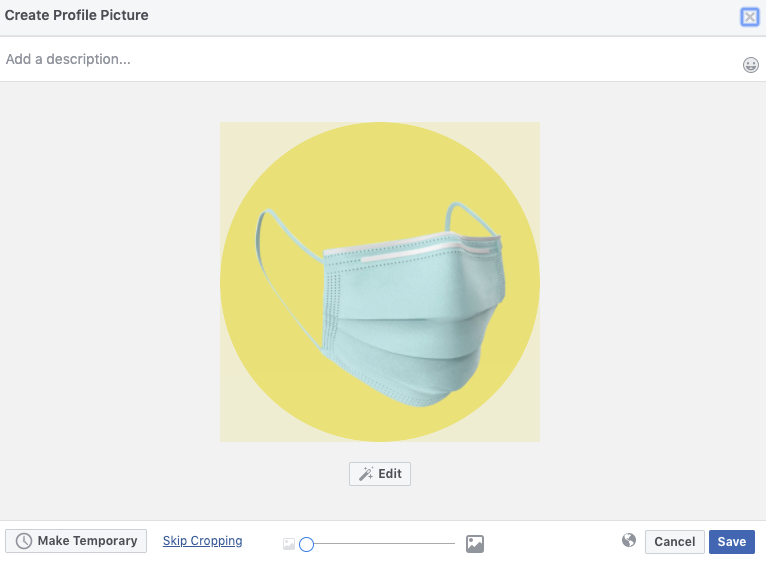Click the Make Temporary button

(x=76, y=541)
